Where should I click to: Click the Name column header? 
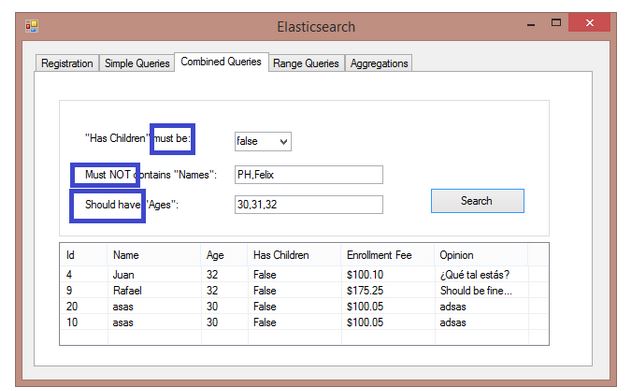(154, 255)
